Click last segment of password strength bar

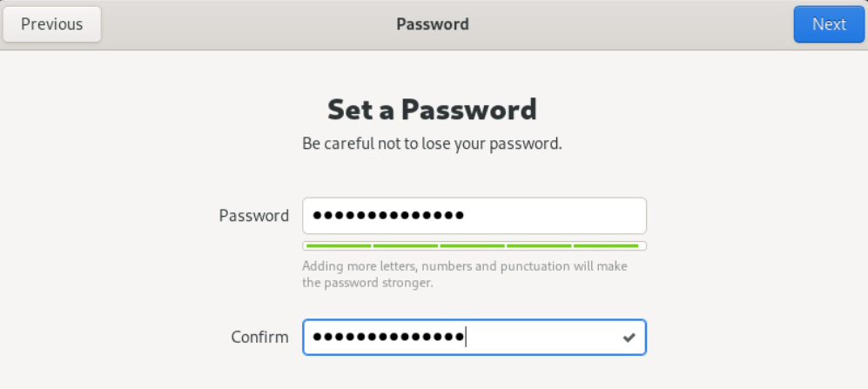click(608, 246)
